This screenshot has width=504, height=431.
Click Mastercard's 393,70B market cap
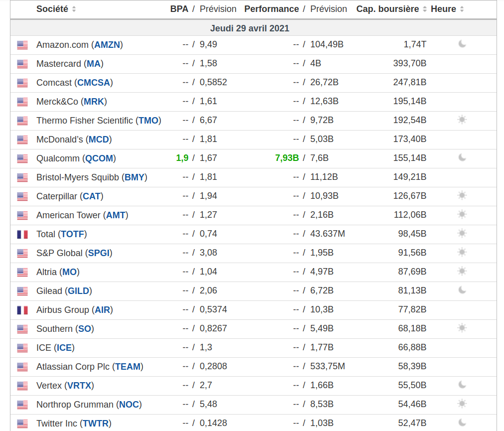point(410,63)
